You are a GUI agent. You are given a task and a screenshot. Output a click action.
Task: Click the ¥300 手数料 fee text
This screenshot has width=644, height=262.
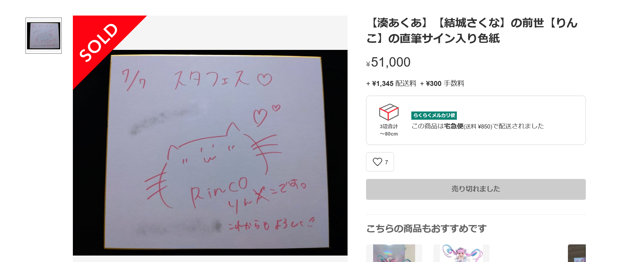pyautogui.click(x=442, y=84)
